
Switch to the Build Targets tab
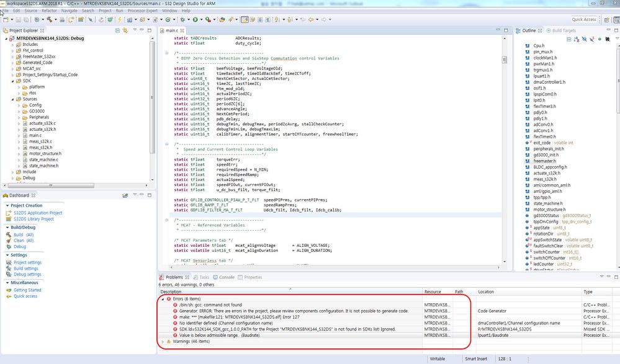(x=561, y=30)
